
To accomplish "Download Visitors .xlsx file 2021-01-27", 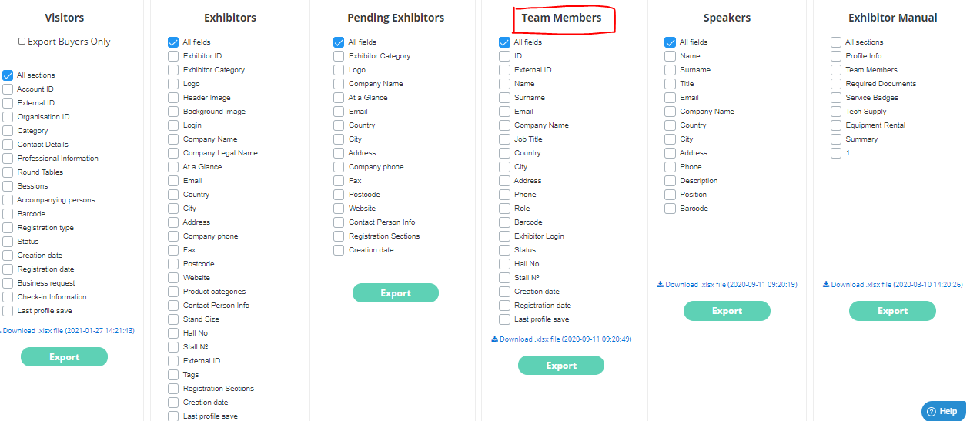I will pos(68,331).
